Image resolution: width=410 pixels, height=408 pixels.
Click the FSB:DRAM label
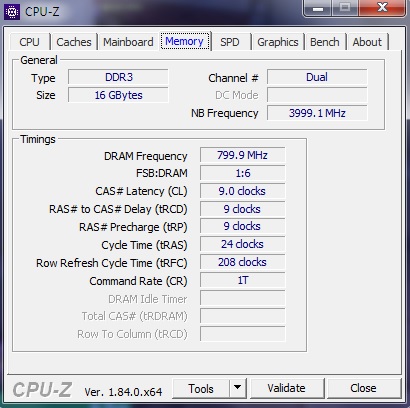coord(162,173)
